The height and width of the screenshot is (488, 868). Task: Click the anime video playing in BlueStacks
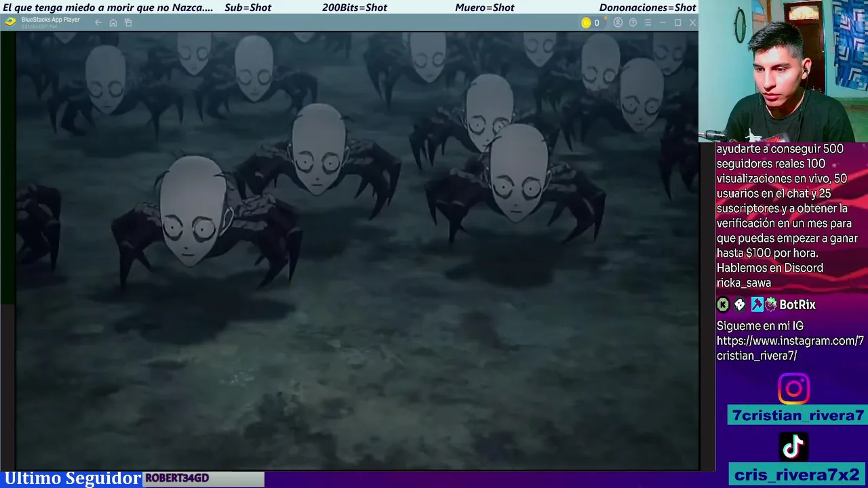pos(357,250)
